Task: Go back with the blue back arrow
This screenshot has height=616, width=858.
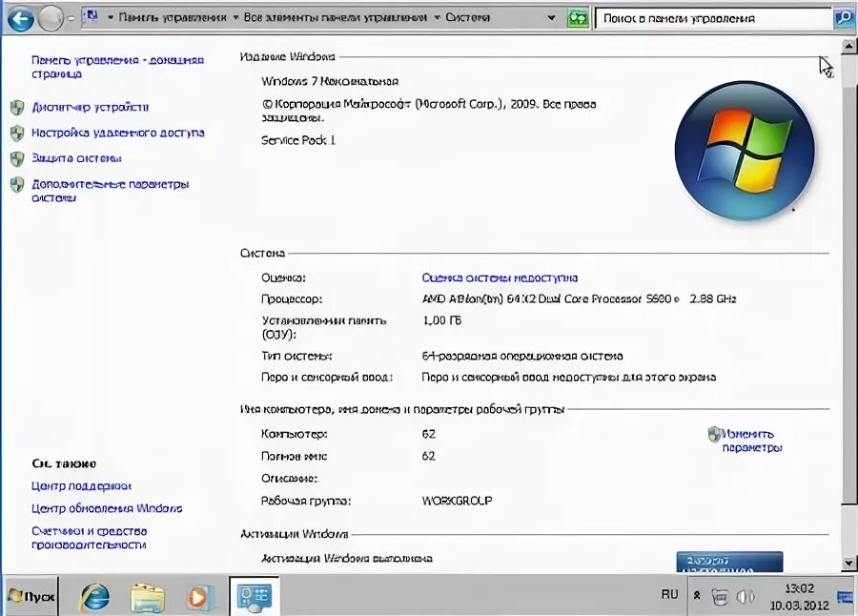Action: [x=20, y=19]
